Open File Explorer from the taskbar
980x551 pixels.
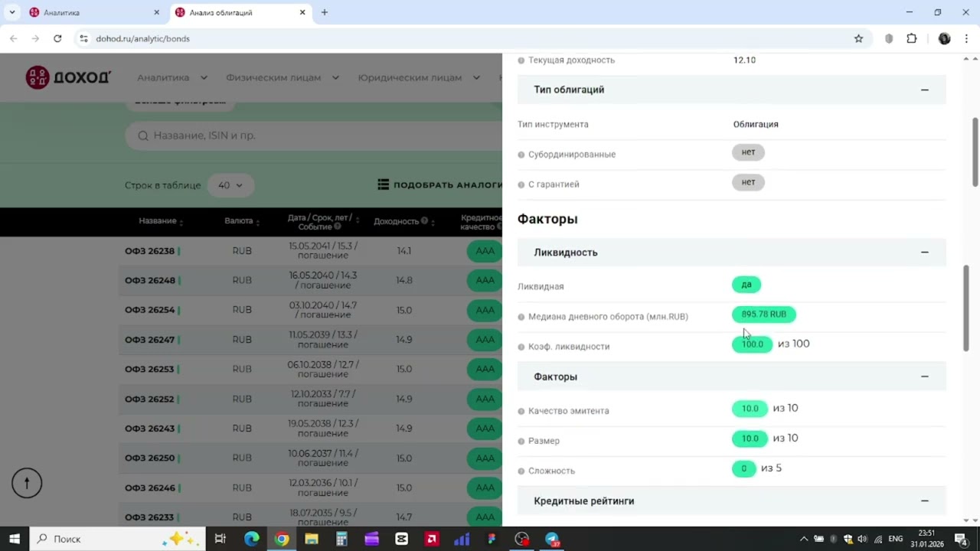(x=312, y=539)
